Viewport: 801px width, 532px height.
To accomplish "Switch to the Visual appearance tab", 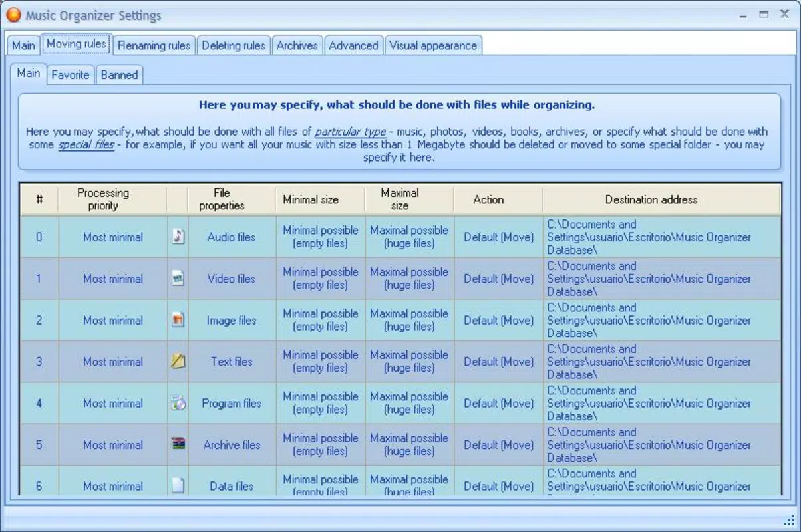I will point(433,45).
